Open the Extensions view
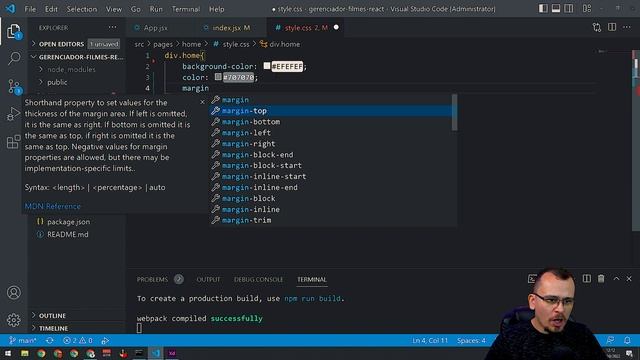Viewport: 640px width, 360px height. pos(13,142)
